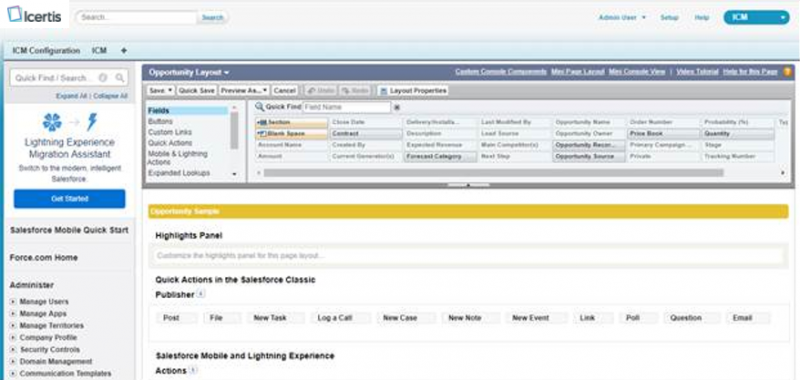Click Get Started button
The height and width of the screenshot is (380, 800).
(69, 198)
